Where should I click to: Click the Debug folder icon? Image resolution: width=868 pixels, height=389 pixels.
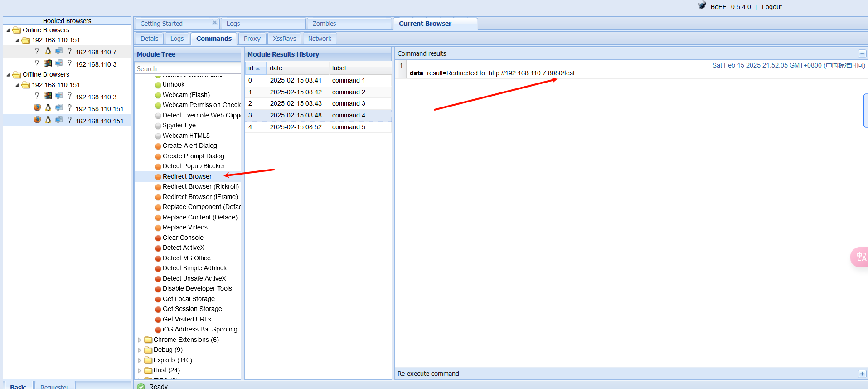148,350
